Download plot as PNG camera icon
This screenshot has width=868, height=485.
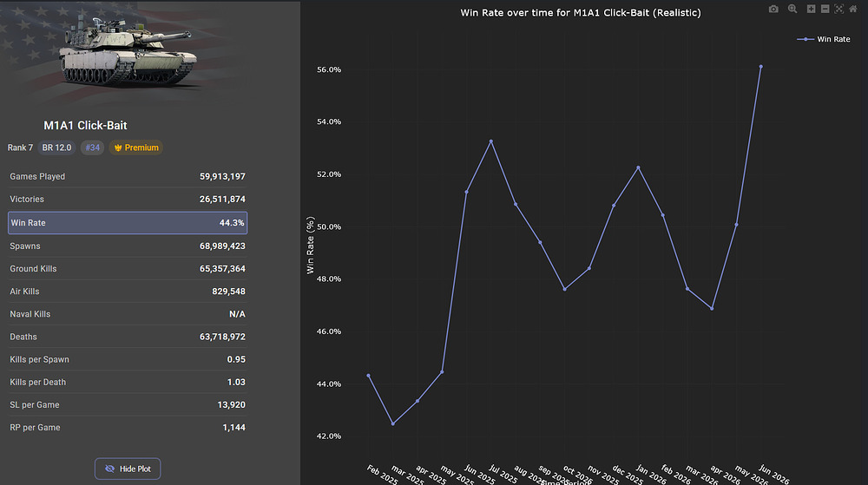[773, 9]
